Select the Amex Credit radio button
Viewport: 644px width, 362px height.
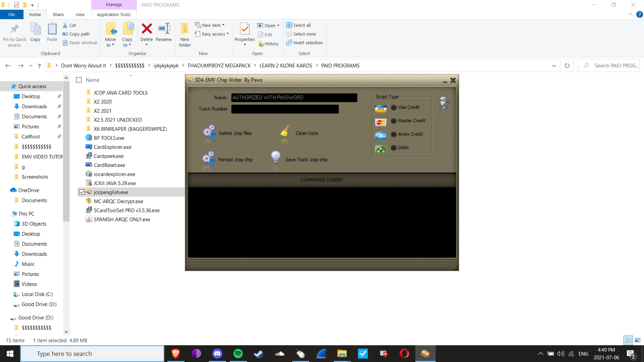(394, 134)
